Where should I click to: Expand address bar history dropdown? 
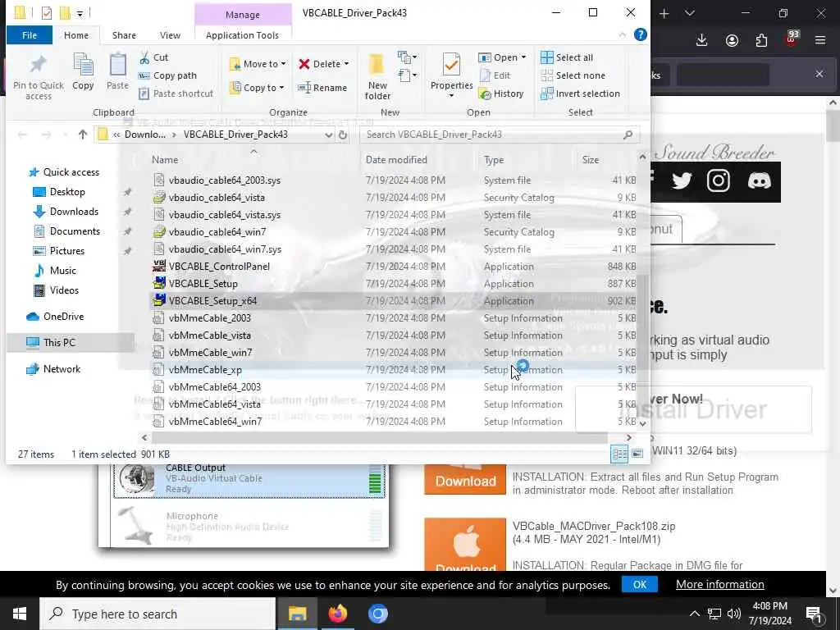328,135
